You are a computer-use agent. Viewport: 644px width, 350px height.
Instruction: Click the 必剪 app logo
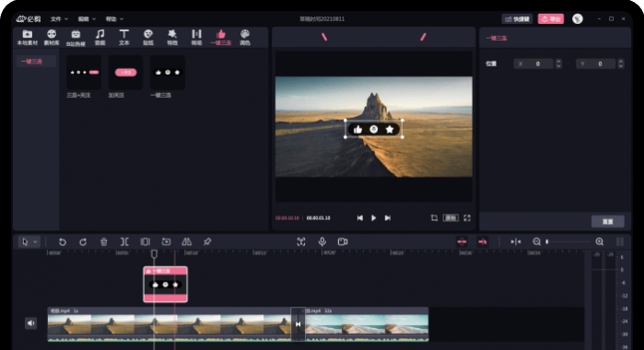(x=29, y=19)
